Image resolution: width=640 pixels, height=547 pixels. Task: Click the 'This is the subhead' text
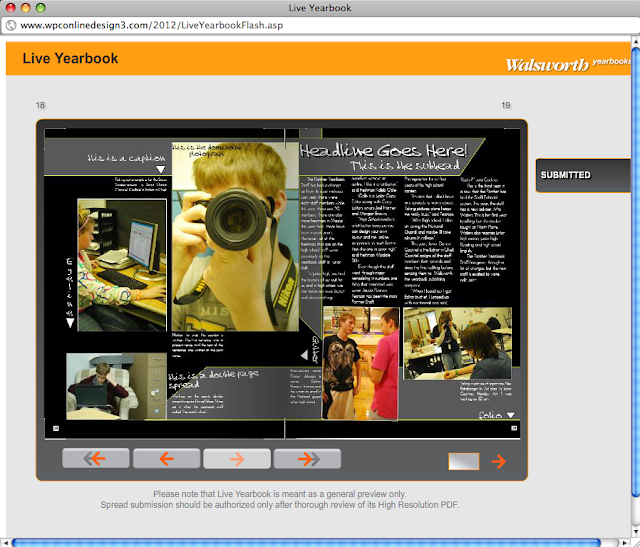coord(404,165)
